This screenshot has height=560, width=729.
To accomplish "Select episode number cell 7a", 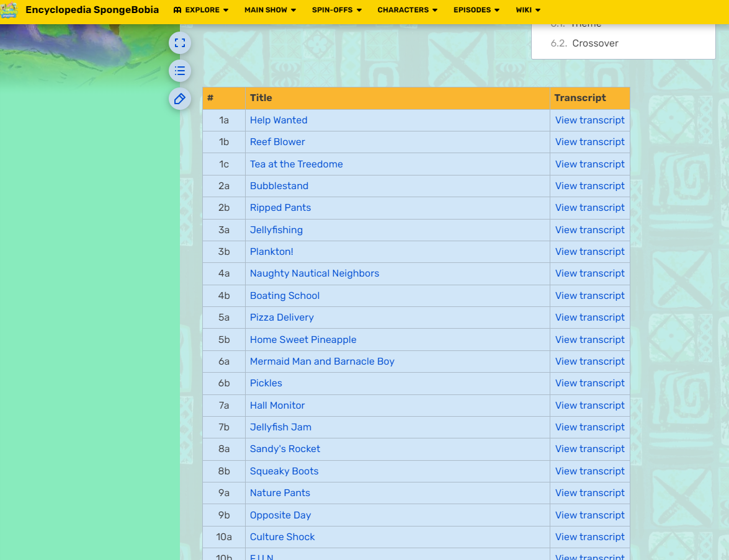I will click(224, 405).
